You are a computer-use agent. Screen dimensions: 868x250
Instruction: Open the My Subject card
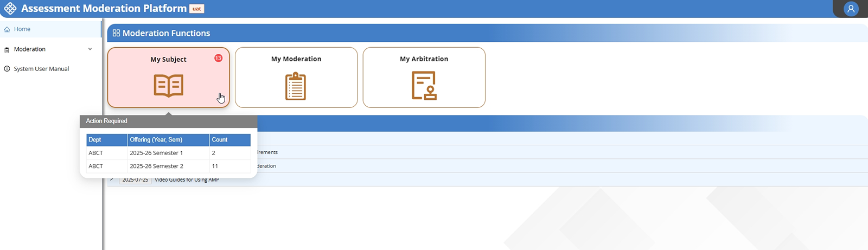169,78
